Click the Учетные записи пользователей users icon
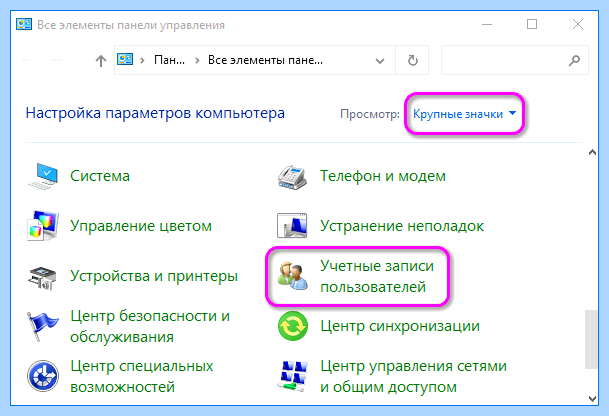The height and width of the screenshot is (416, 609). point(293,276)
